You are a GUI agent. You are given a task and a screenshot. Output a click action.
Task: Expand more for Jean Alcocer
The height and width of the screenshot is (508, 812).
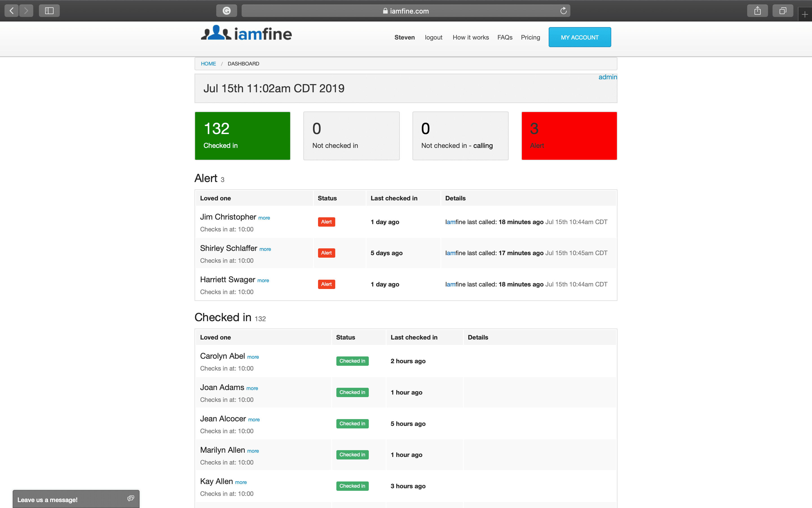(254, 419)
